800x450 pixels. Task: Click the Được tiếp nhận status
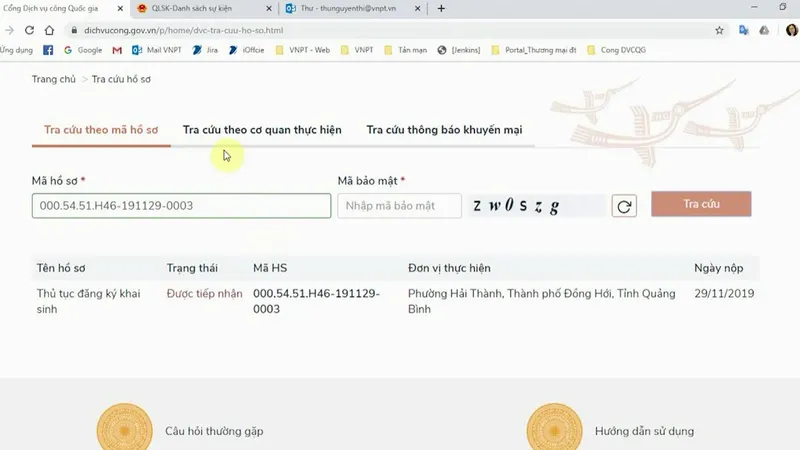point(205,294)
